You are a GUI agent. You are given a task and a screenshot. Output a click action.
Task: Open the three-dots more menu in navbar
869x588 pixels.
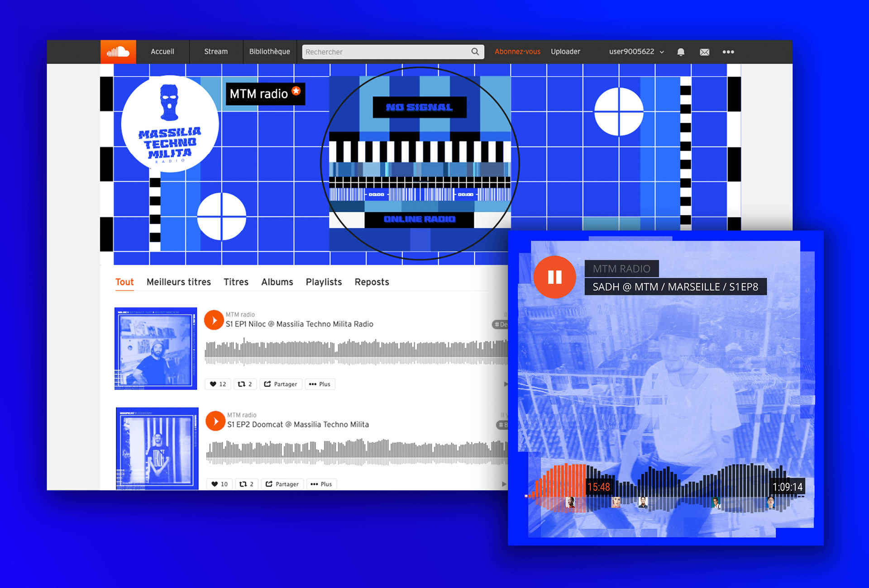(x=728, y=52)
